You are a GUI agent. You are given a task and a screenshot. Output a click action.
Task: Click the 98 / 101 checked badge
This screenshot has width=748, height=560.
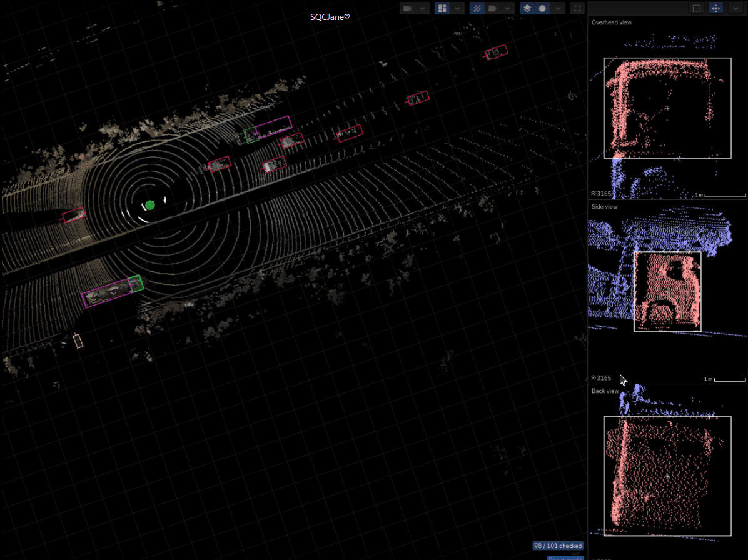pyautogui.click(x=558, y=546)
